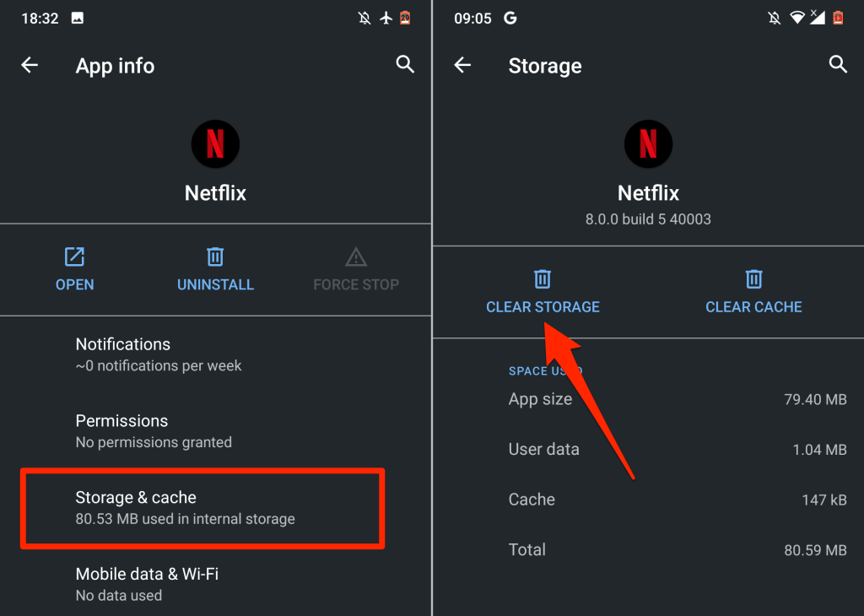Tap the search icon on Storage screen
Viewport: 864px width, 616px height.
coord(838,65)
